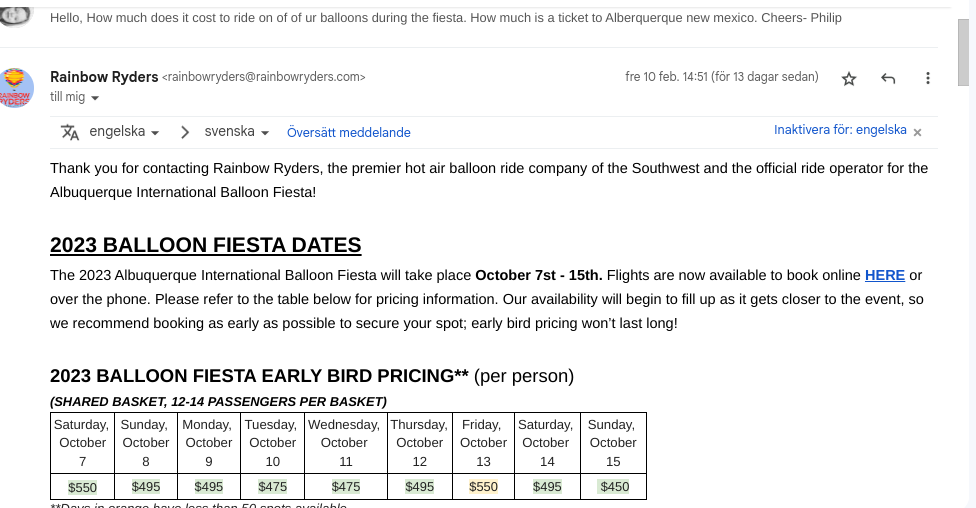976x508 pixels.
Task: Open the svenska target language dropdown
Action: pyautogui.click(x=237, y=131)
